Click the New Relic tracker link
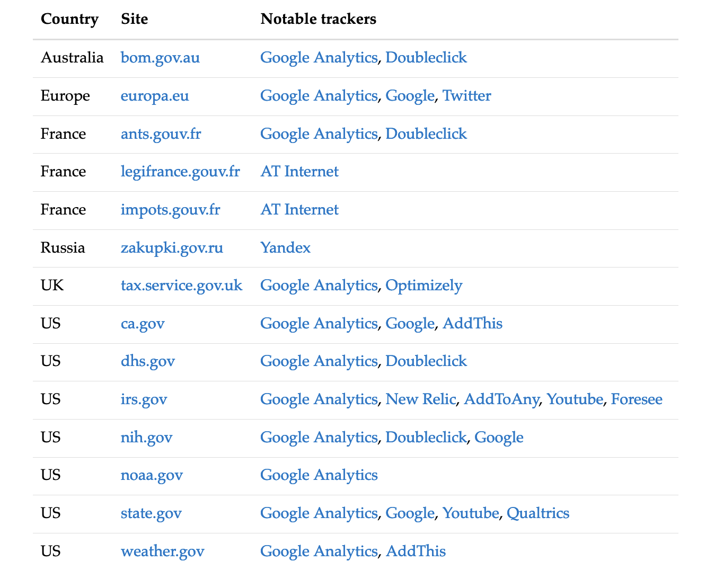706x588 pixels. tap(420, 399)
